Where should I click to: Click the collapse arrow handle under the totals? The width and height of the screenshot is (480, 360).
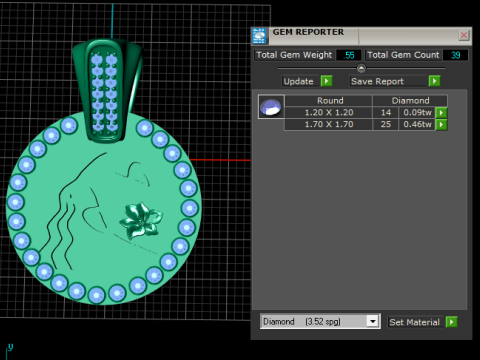click(x=361, y=68)
